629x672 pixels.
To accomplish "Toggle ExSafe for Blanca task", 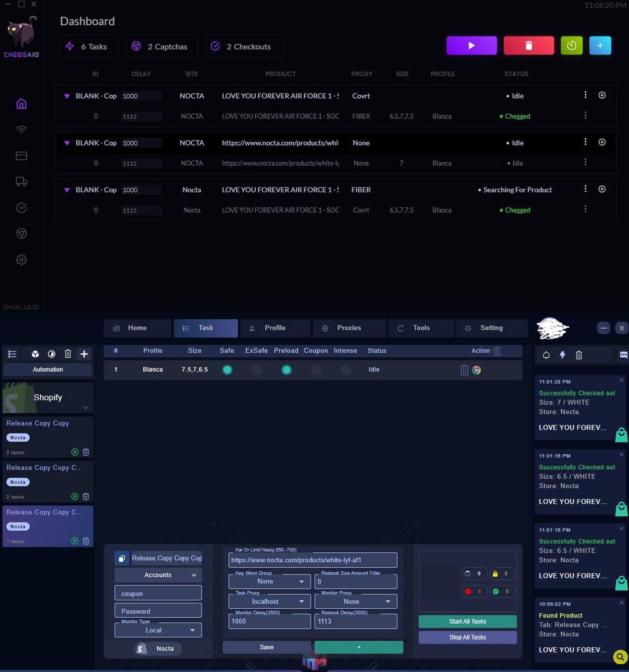I will [x=257, y=370].
